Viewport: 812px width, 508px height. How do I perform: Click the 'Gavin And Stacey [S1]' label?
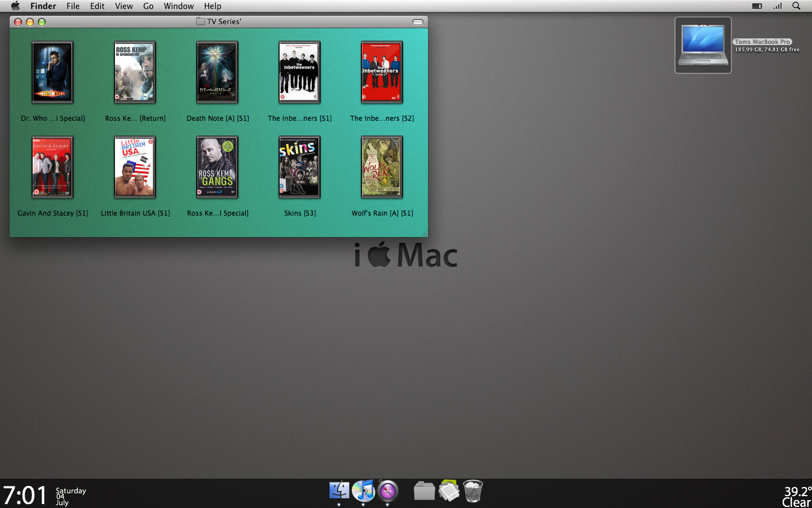click(x=53, y=213)
